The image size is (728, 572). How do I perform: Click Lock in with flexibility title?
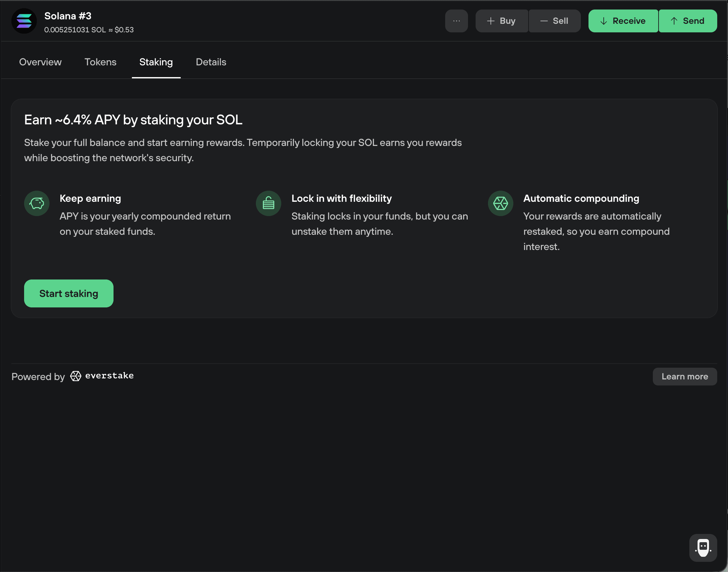click(341, 199)
